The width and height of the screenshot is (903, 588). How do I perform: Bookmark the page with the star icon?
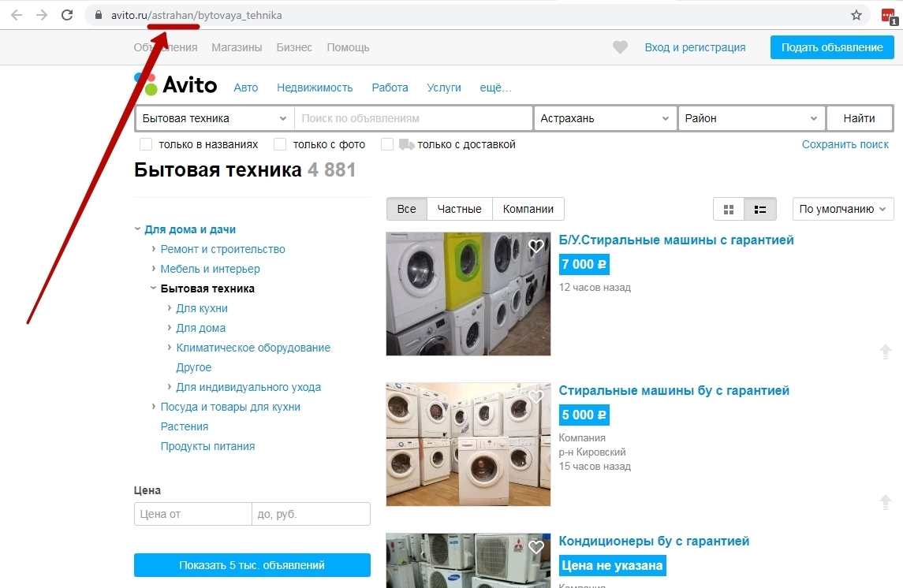point(854,14)
